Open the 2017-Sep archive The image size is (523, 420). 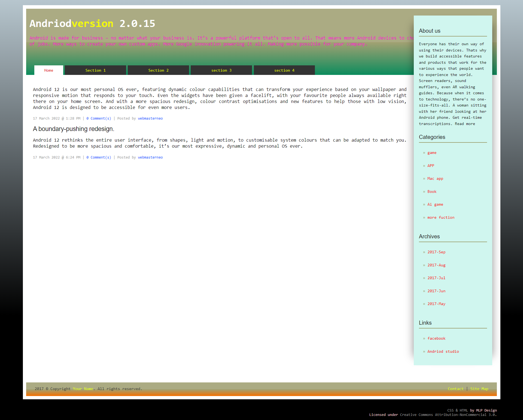coord(436,252)
